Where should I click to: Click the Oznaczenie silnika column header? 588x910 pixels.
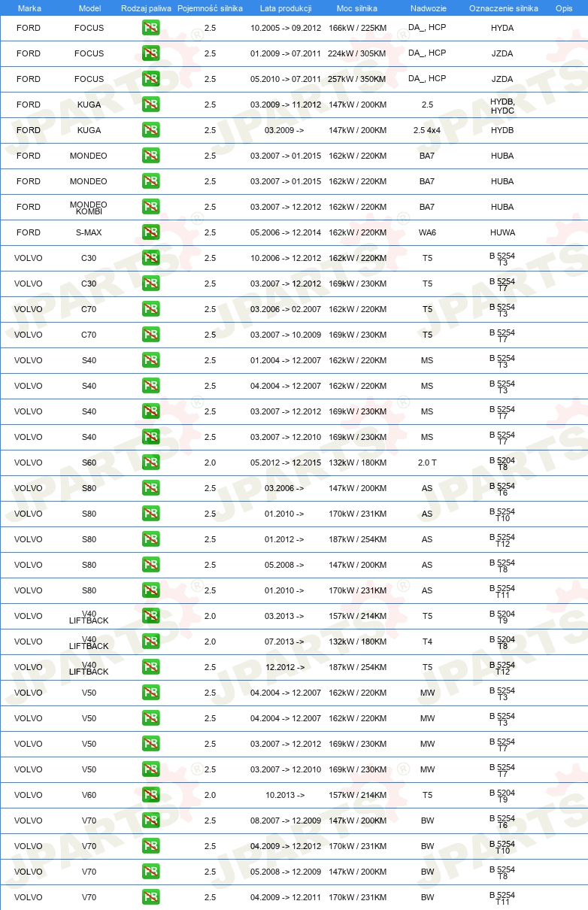pos(503,8)
